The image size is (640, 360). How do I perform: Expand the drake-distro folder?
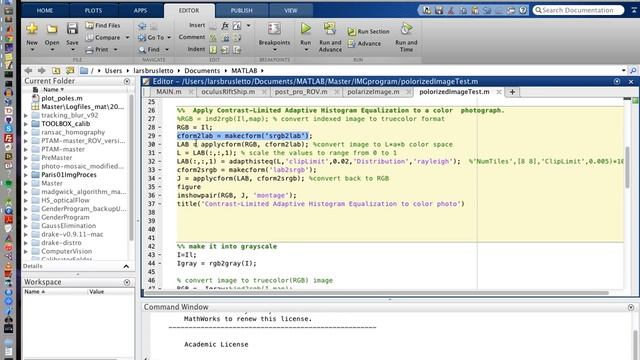click(x=26, y=243)
